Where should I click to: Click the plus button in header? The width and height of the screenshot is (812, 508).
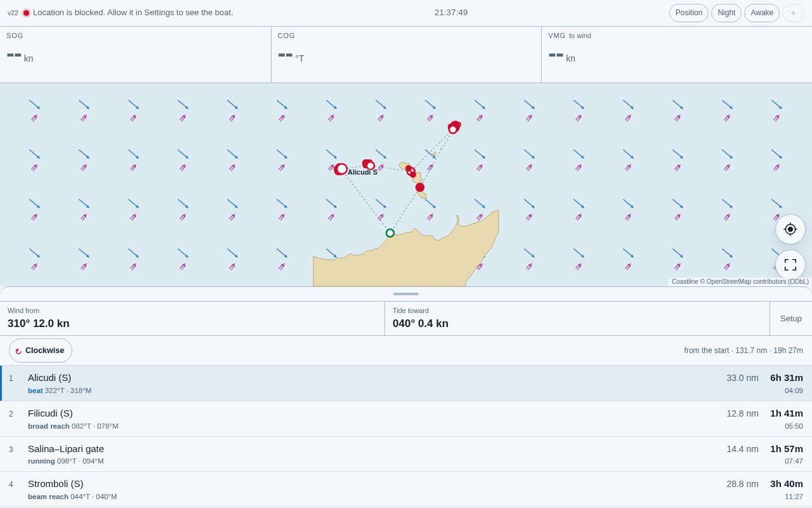(793, 13)
